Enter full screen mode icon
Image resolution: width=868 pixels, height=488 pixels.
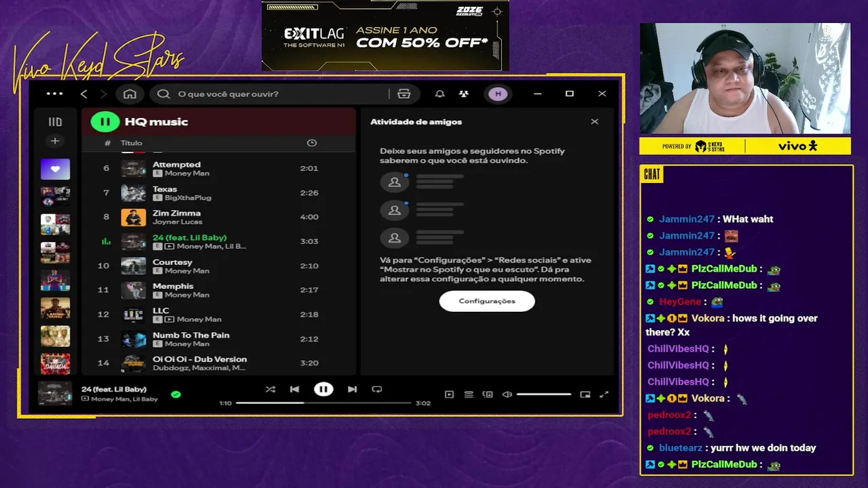pyautogui.click(x=604, y=394)
